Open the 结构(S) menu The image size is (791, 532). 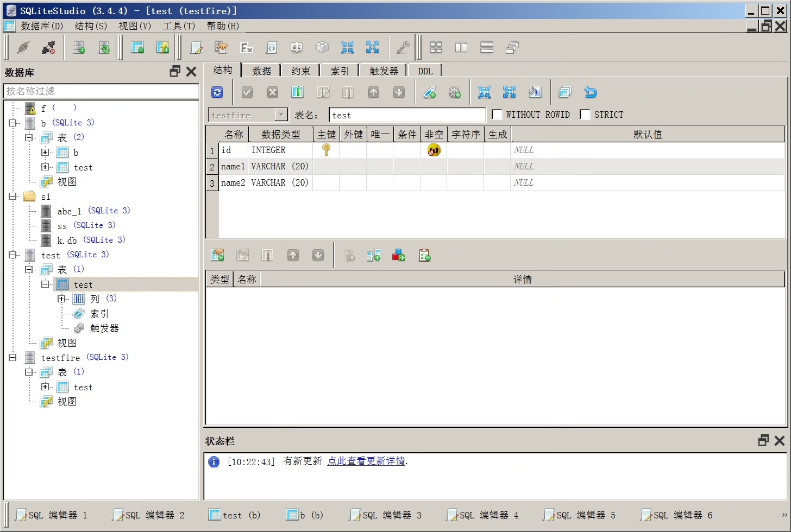[x=91, y=26]
